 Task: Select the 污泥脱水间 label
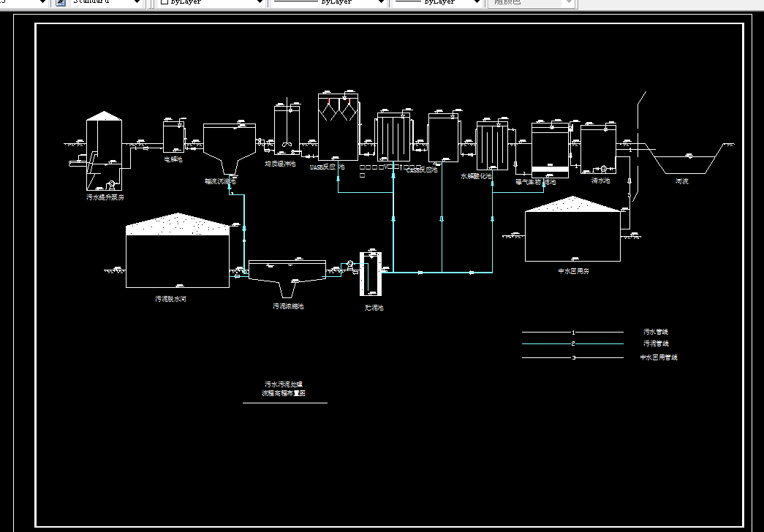(x=170, y=299)
